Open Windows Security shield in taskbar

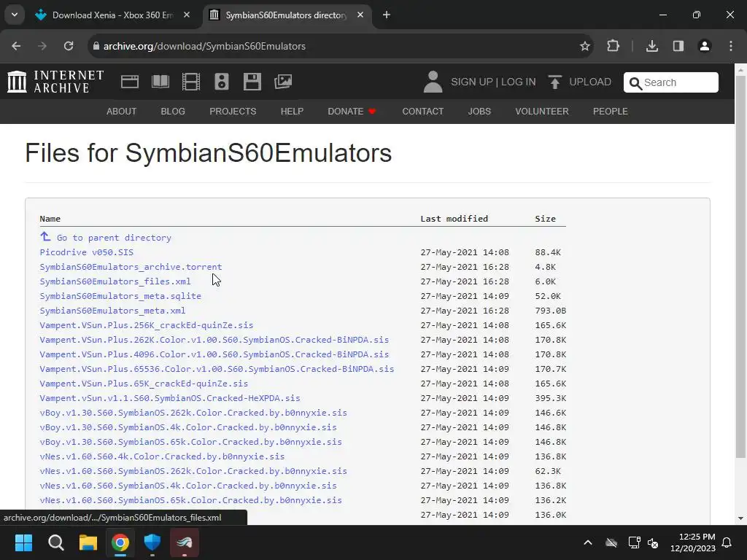(x=152, y=542)
